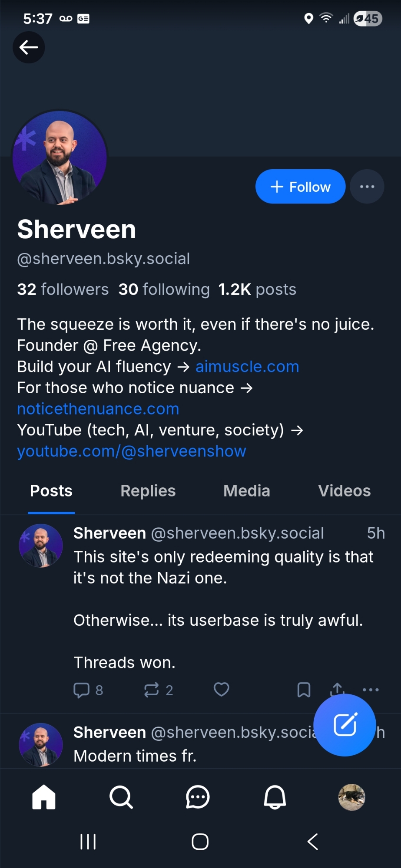Open the Notifications bell

pos(275,797)
